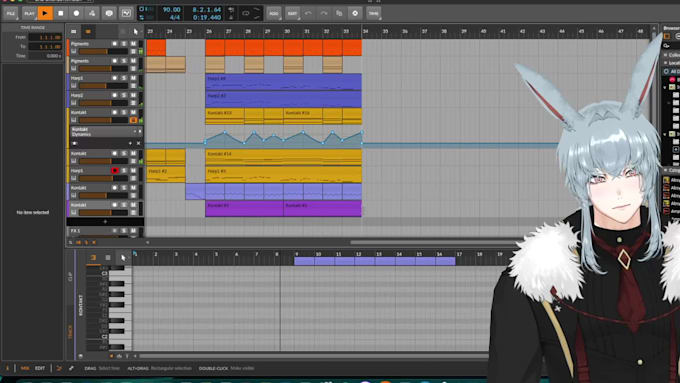
Task: Click the Harp1 #2 yellow clip
Action: (166, 174)
